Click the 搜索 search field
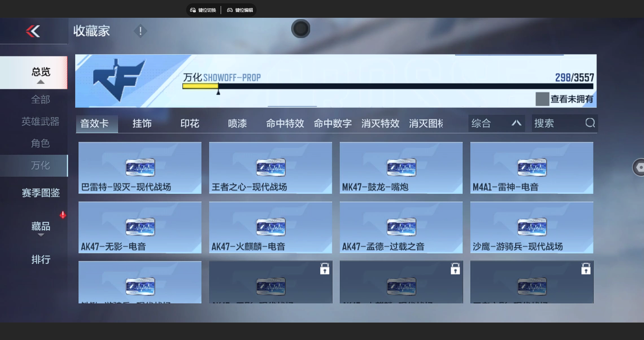The height and width of the screenshot is (340, 644). [565, 123]
